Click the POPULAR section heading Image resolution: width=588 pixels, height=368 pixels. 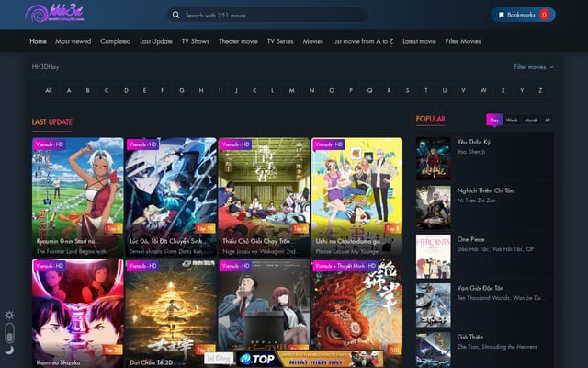[431, 119]
